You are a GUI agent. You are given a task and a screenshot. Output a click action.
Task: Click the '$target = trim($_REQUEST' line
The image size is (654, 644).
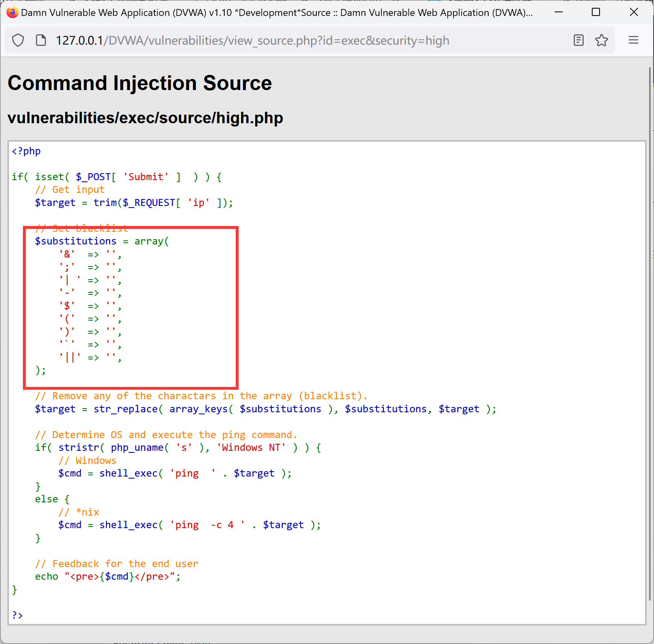click(x=134, y=203)
